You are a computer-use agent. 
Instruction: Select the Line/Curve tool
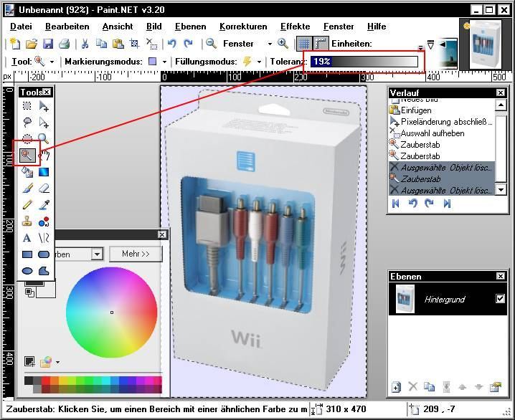[44, 238]
